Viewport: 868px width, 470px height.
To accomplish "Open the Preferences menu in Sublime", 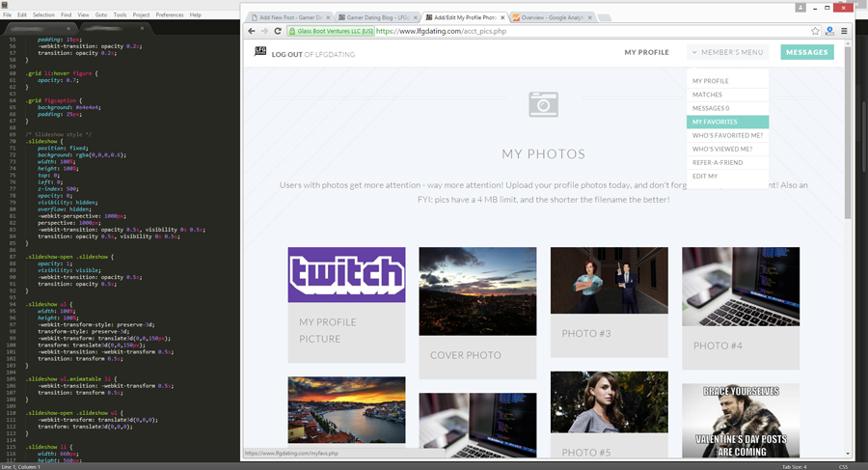I will [x=169, y=15].
